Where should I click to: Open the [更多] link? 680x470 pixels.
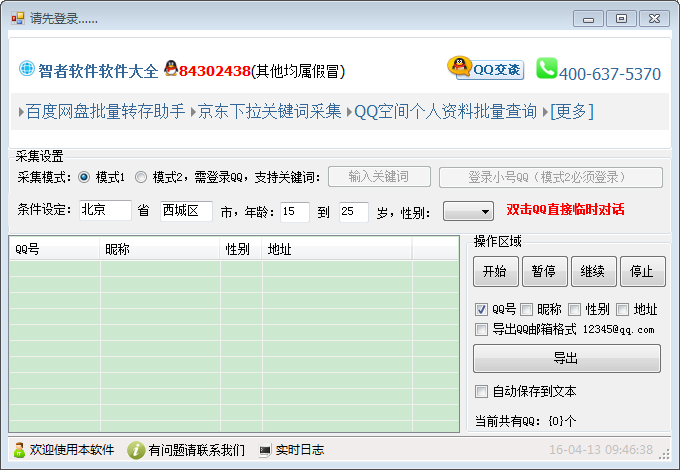pos(572,111)
